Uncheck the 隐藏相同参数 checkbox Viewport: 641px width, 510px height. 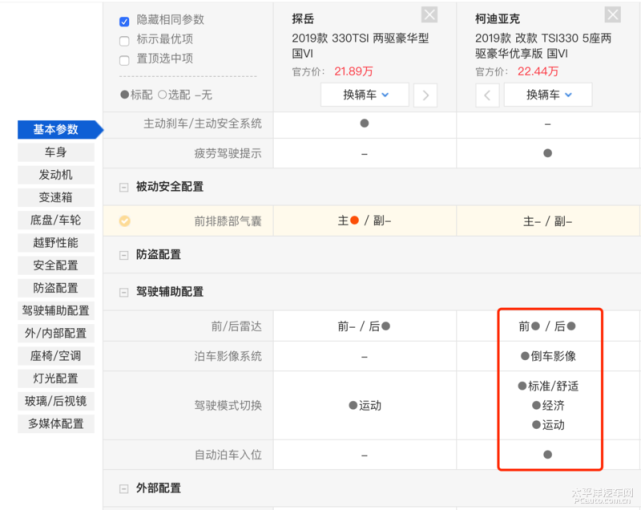[124, 21]
